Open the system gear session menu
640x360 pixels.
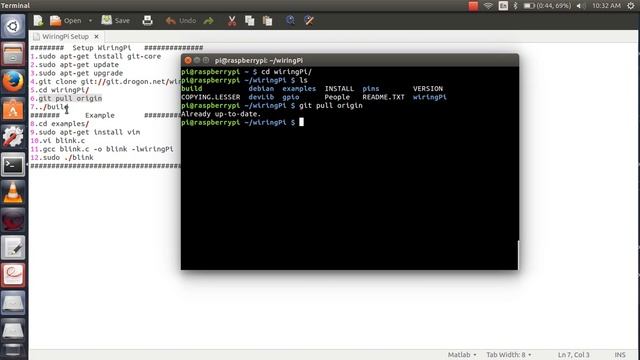tap(631, 6)
